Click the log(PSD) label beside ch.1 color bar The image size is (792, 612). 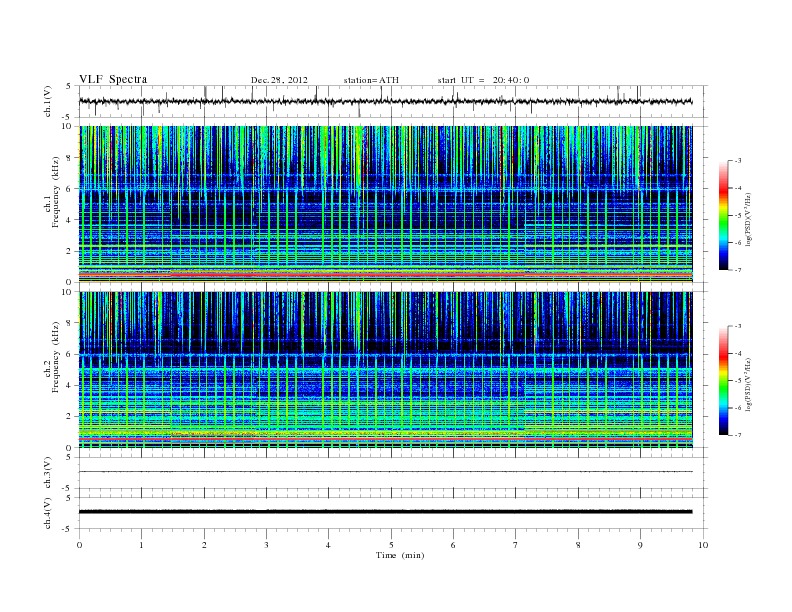(749, 219)
